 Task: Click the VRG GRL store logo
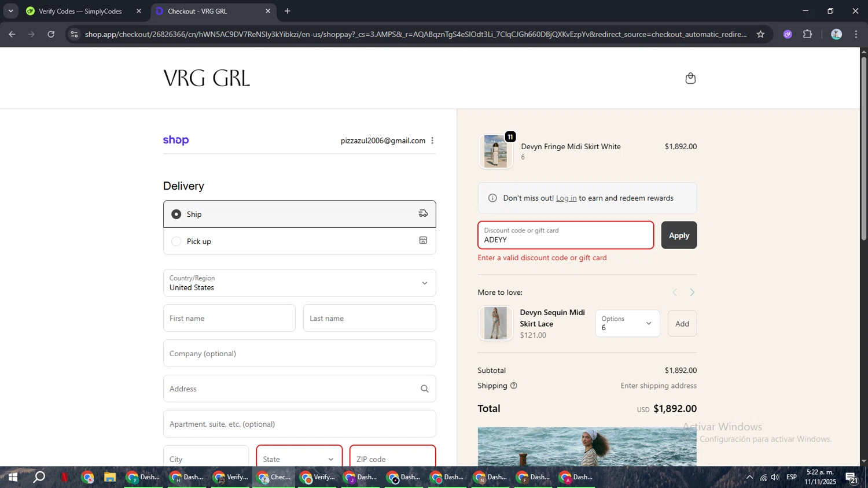207,78
